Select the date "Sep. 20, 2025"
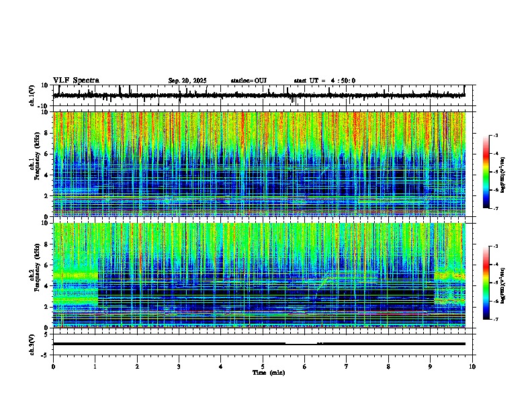Screen dimensions: 532x411 [187, 81]
